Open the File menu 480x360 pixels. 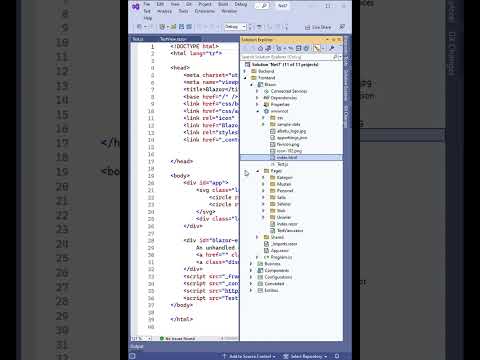(x=147, y=4)
